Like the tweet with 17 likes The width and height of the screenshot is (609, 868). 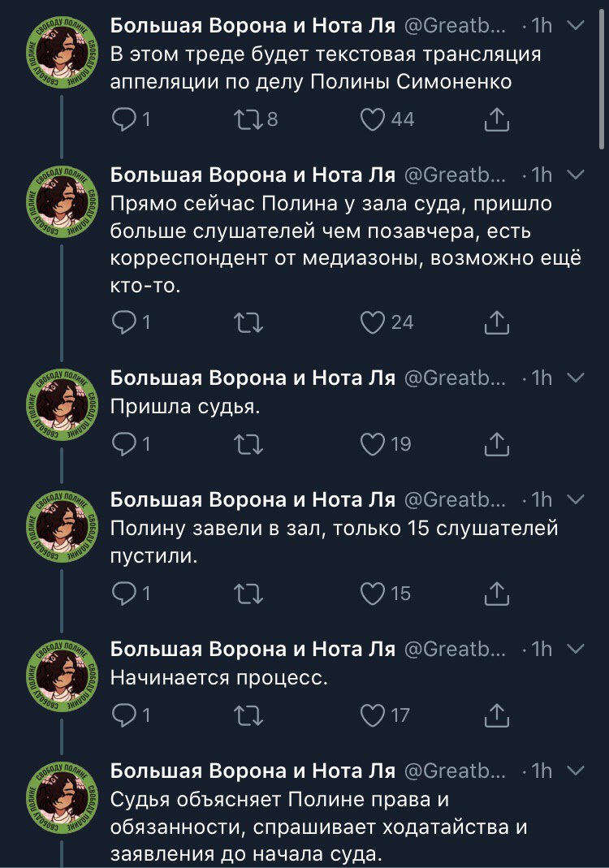tap(373, 715)
